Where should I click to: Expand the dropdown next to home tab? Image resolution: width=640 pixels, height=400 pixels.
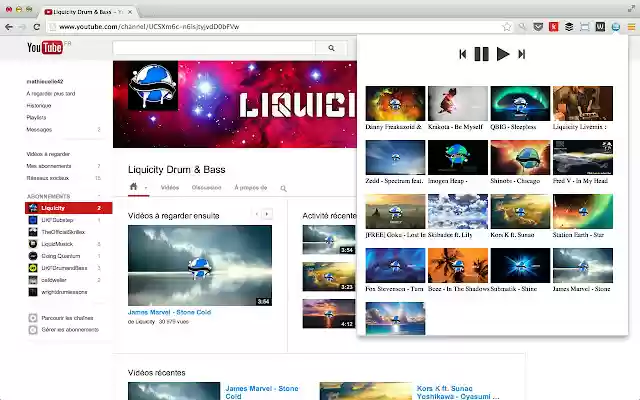pos(146,188)
